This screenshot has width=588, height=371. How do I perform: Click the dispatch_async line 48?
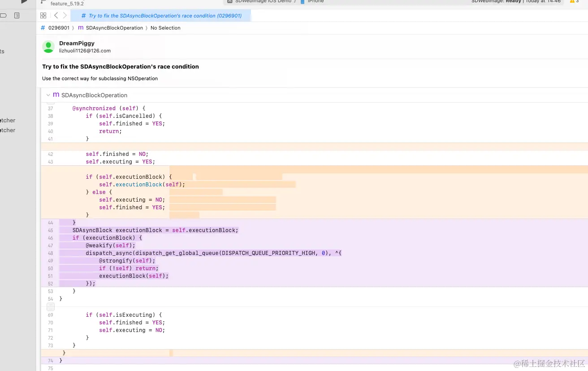point(214,253)
